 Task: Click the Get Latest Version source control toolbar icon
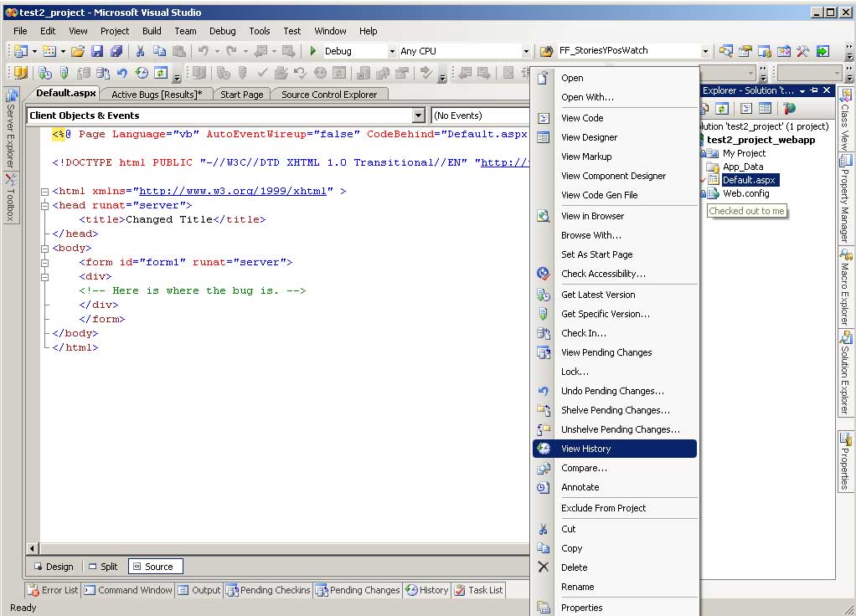45,73
